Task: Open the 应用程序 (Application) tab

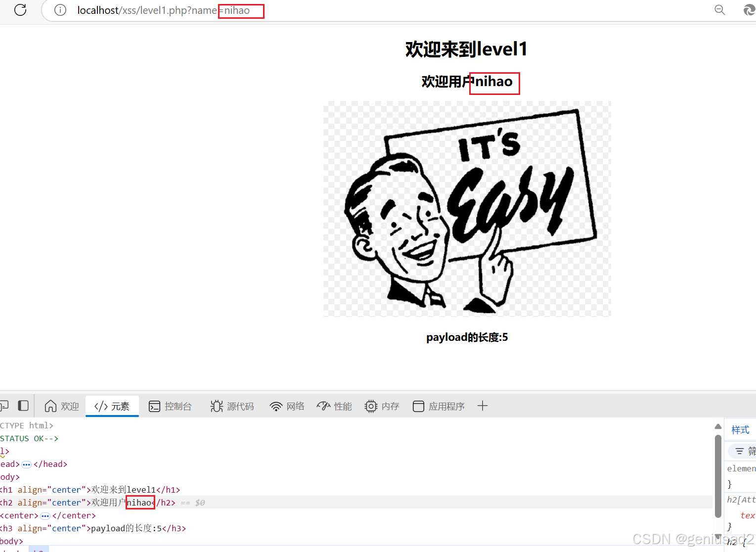Action: coord(439,406)
